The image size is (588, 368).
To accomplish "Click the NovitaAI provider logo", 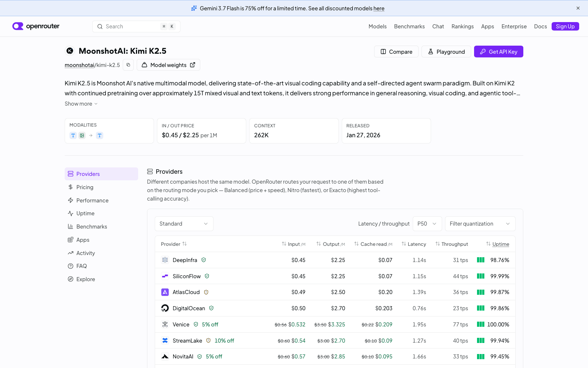I will 165,356.
